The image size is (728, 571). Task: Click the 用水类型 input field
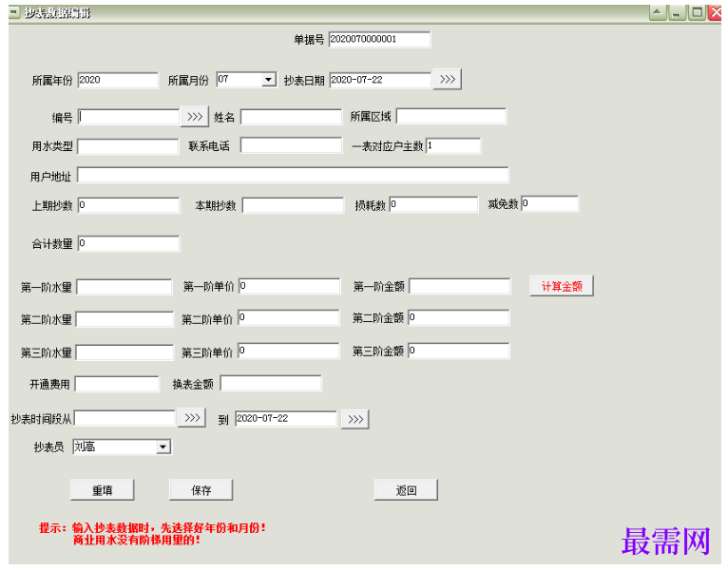coord(128,146)
